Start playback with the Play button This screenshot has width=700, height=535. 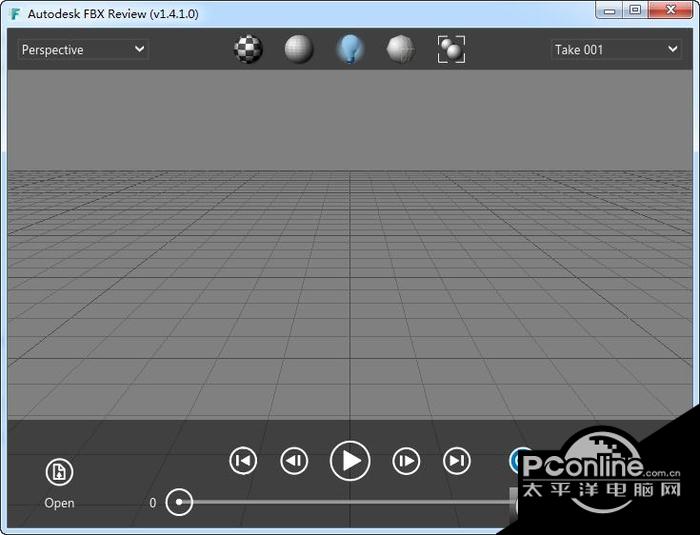coord(350,460)
